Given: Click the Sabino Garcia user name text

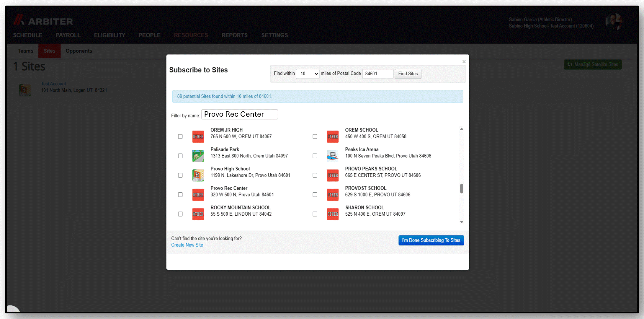Looking at the screenshot, I should (540, 19).
